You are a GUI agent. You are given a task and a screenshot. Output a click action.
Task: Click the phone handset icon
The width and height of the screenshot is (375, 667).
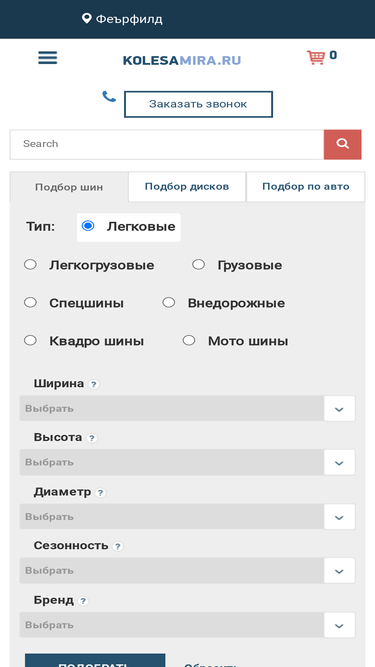pos(109,97)
